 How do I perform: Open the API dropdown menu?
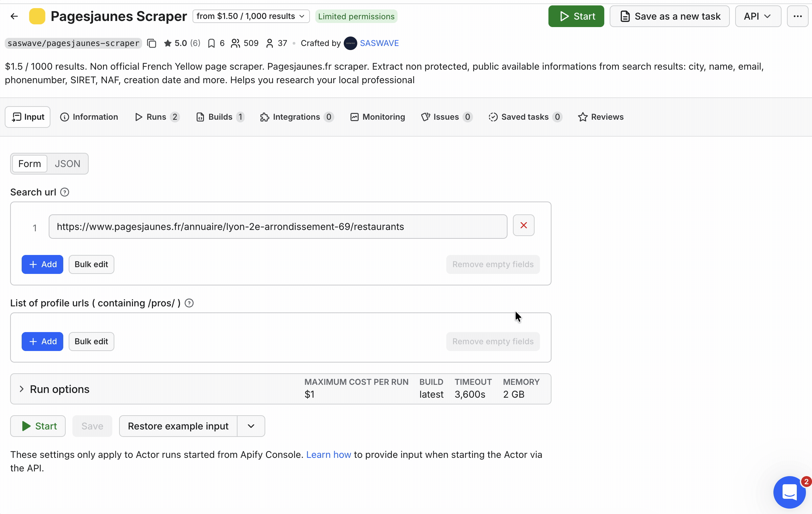[758, 16]
